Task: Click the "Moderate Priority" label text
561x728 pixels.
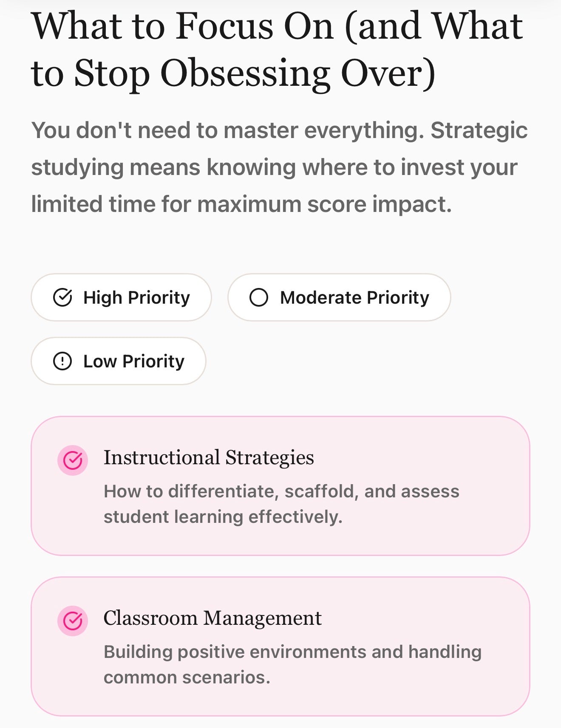Action: (354, 297)
